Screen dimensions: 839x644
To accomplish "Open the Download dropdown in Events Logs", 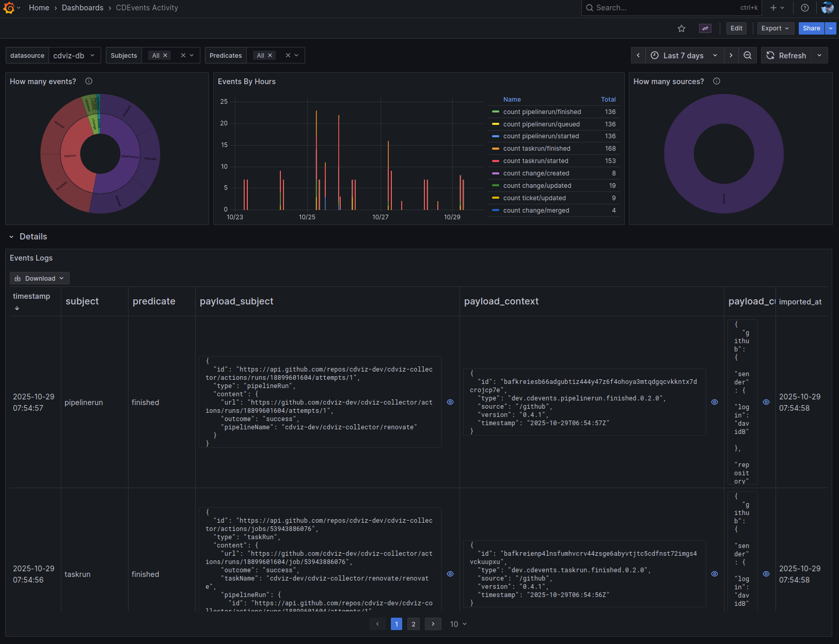I will 40,278.
